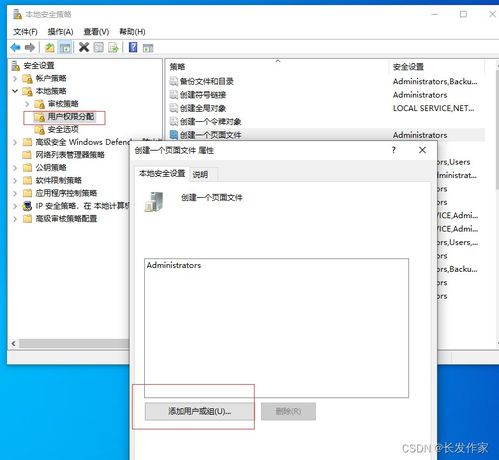Click the blue Help toolbar icon
Viewport: 499px width, 460px height.
pos(133,47)
